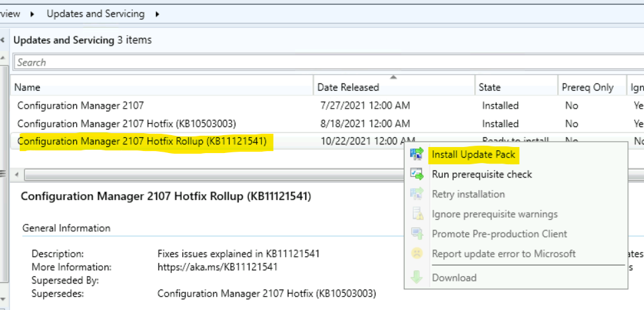The image size is (644, 310).
Task: Sort by Prereq Only column header
Action: click(592, 87)
